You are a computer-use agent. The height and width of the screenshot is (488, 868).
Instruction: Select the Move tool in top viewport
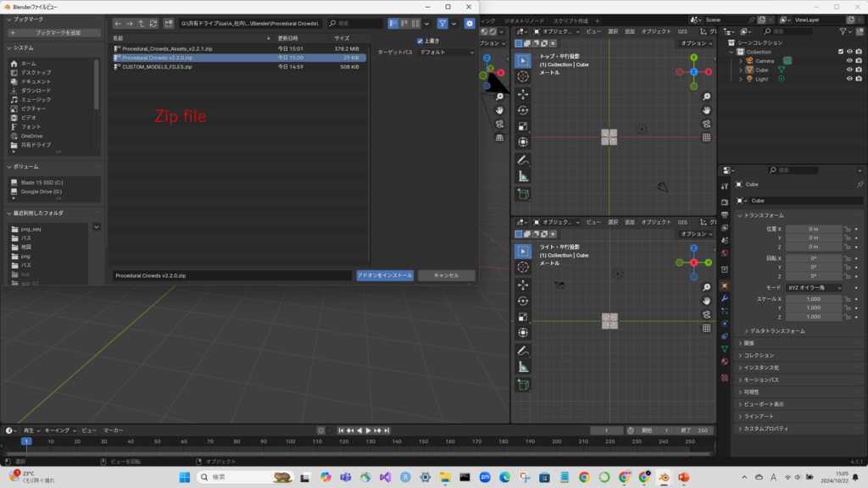coord(523,93)
